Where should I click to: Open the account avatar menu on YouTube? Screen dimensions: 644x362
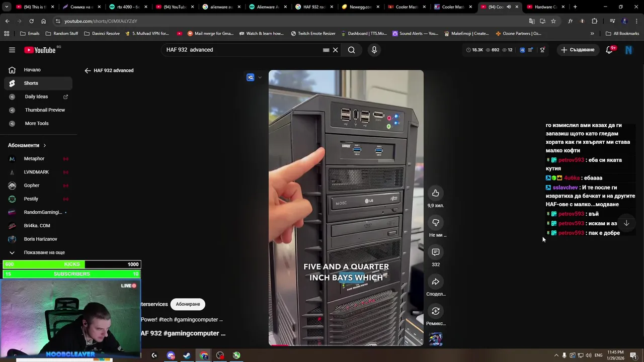(628, 50)
